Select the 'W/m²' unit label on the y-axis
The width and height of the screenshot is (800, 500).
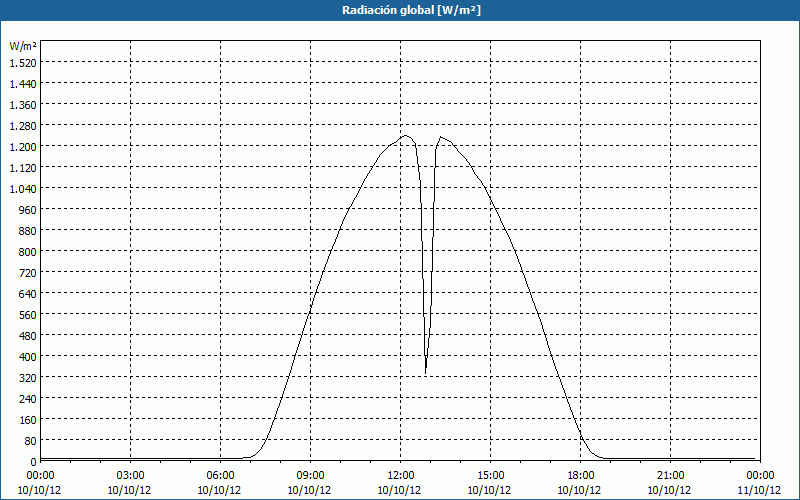(x=23, y=46)
